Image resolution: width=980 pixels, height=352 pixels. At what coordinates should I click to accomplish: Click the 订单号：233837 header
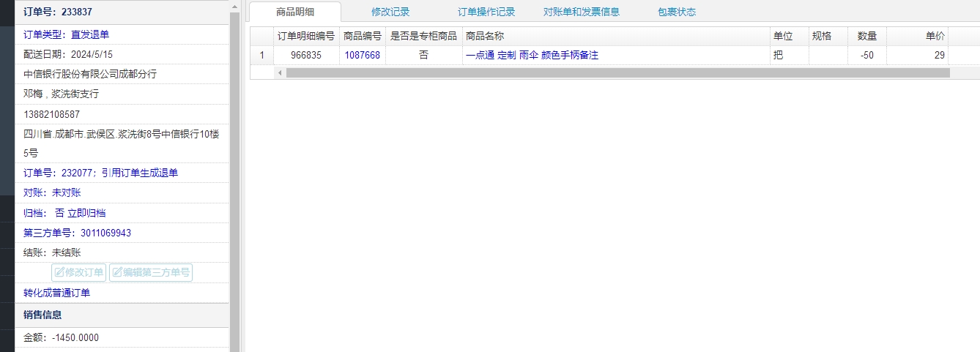click(x=58, y=12)
